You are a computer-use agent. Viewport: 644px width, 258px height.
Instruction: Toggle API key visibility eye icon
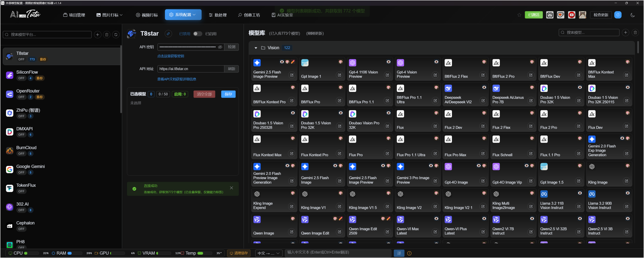click(220, 47)
